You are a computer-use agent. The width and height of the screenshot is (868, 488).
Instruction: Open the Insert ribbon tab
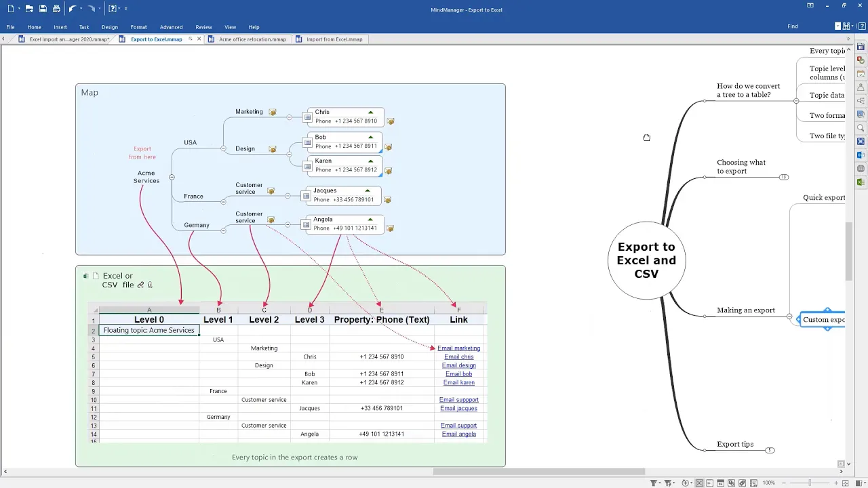(x=60, y=27)
